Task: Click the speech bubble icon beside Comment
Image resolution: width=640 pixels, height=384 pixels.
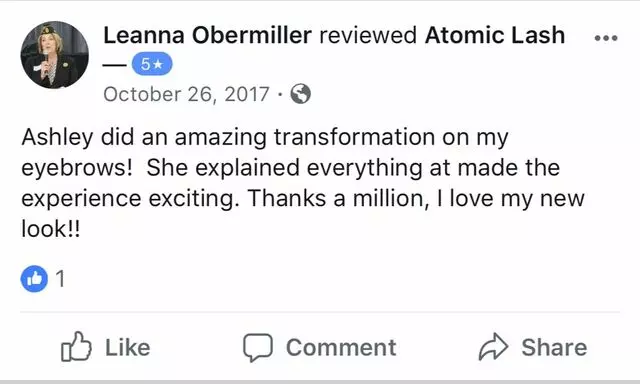Action: (x=258, y=347)
